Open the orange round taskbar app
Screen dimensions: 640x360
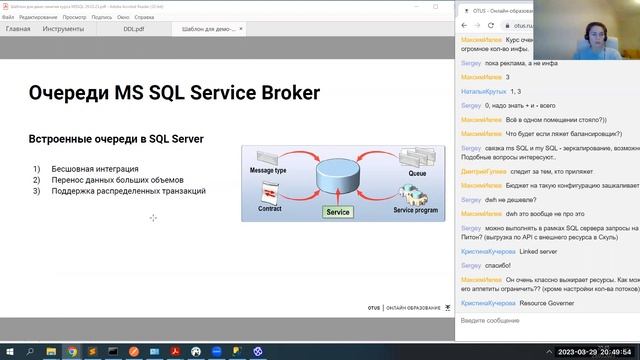[x=134, y=351]
